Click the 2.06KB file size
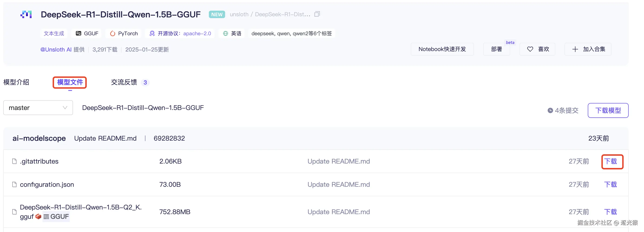Image resolution: width=644 pixels, height=232 pixels. tap(171, 161)
